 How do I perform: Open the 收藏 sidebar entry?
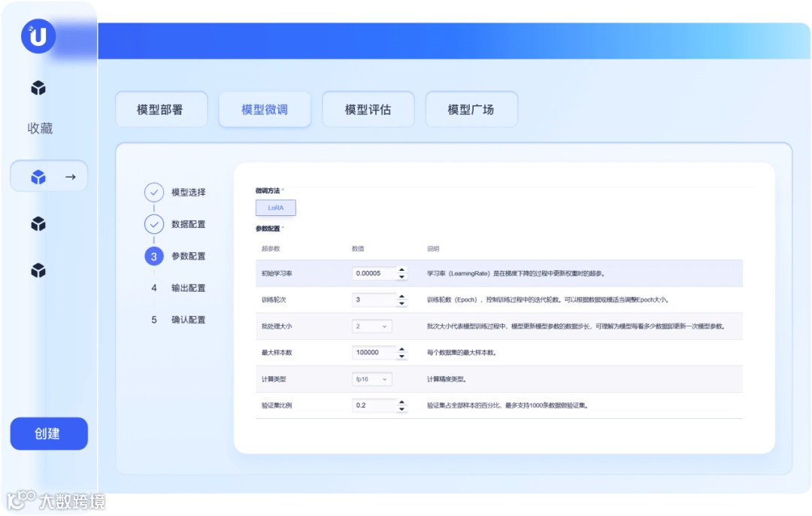40,128
